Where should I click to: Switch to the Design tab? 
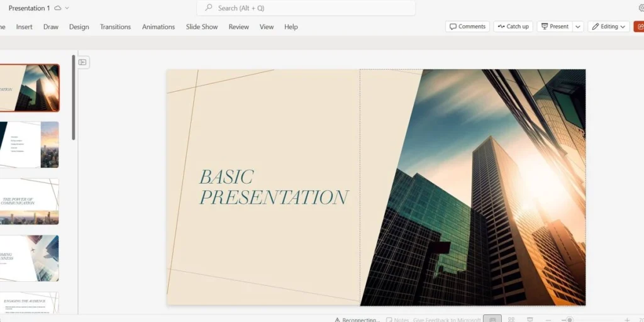(79, 26)
